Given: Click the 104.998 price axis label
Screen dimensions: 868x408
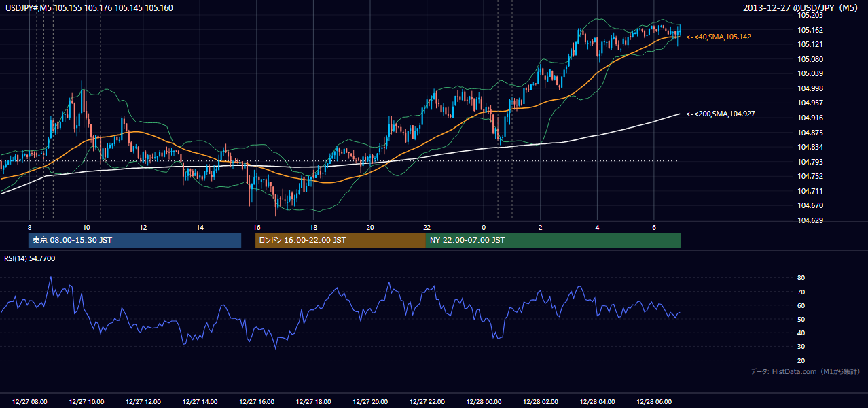Looking at the screenshot, I should [x=810, y=88].
